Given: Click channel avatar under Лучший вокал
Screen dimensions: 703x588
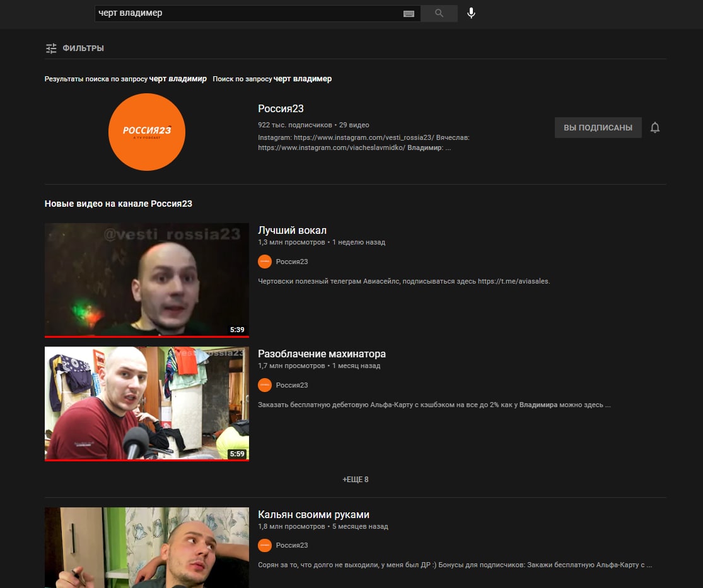Looking at the screenshot, I should pos(265,262).
